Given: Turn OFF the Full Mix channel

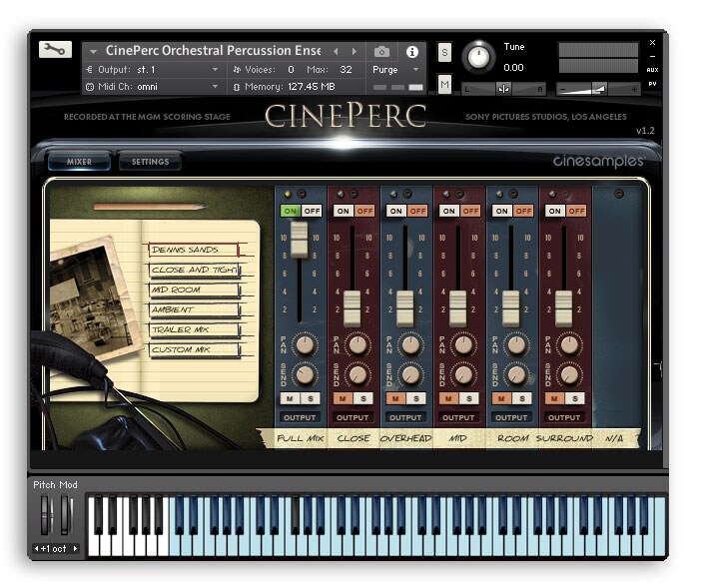Looking at the screenshot, I should [312, 211].
